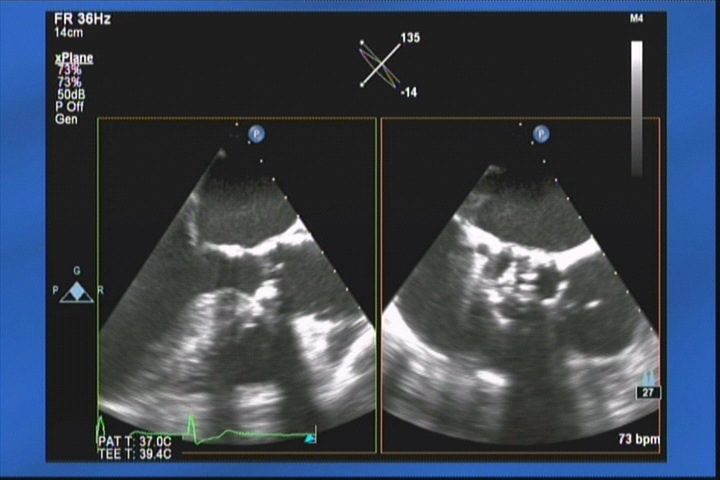
Task: Select the xPlane plane-angle crosshair indicator
Action: [379, 64]
